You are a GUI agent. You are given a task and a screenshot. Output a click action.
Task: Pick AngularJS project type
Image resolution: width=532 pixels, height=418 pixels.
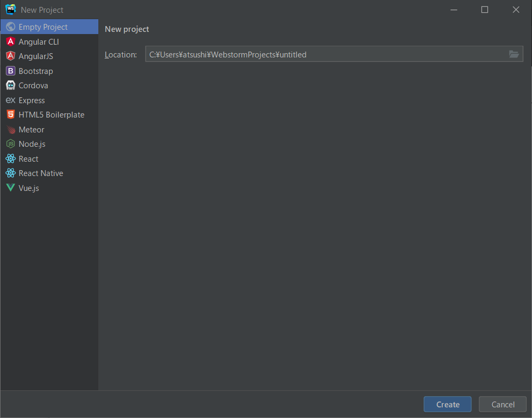pos(49,56)
